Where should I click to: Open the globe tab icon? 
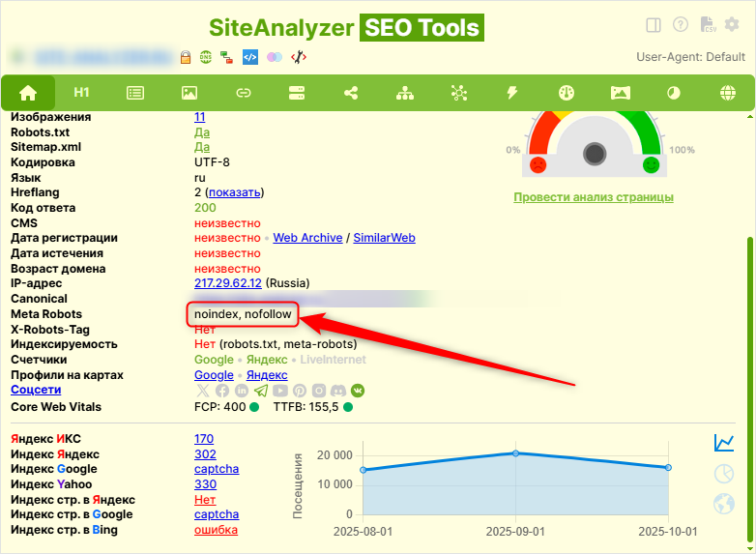[728, 93]
